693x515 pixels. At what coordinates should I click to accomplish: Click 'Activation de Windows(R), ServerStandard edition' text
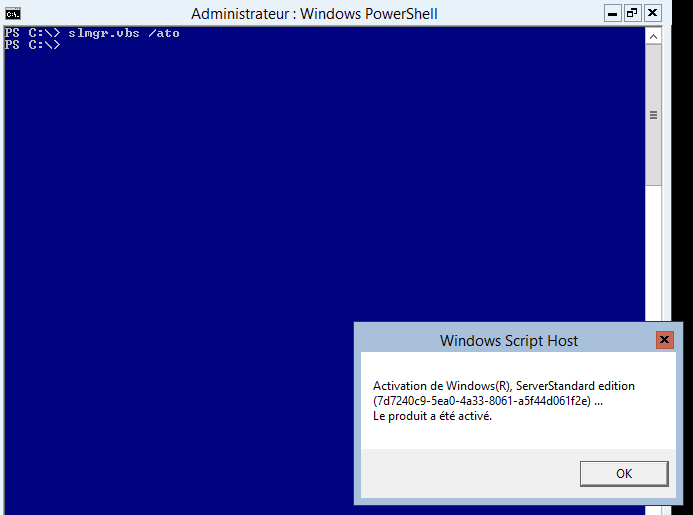pyautogui.click(x=504, y=386)
